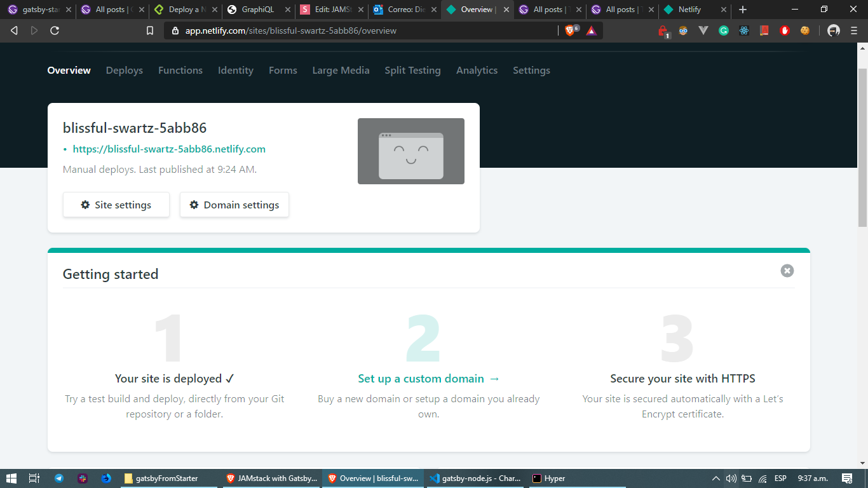Open the cookie extension icon
This screenshot has width=868, height=488.
805,30
